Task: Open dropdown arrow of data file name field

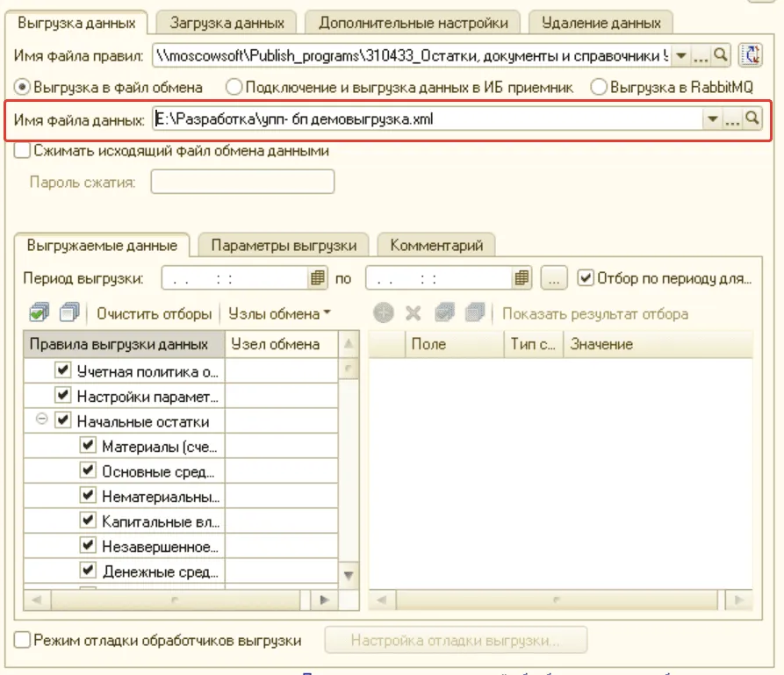Action: click(712, 119)
